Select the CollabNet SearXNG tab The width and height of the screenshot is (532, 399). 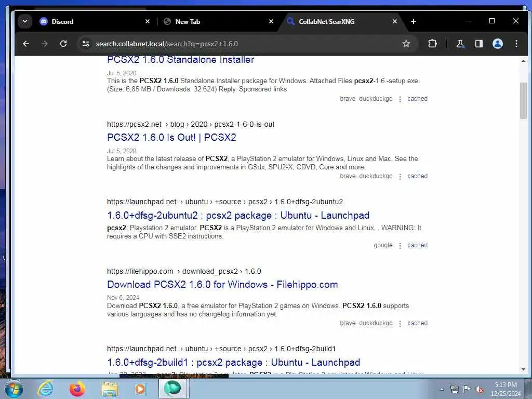342,21
